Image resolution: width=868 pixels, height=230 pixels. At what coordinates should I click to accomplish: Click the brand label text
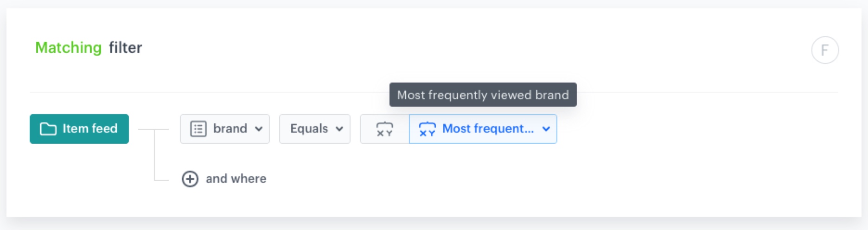click(x=230, y=129)
